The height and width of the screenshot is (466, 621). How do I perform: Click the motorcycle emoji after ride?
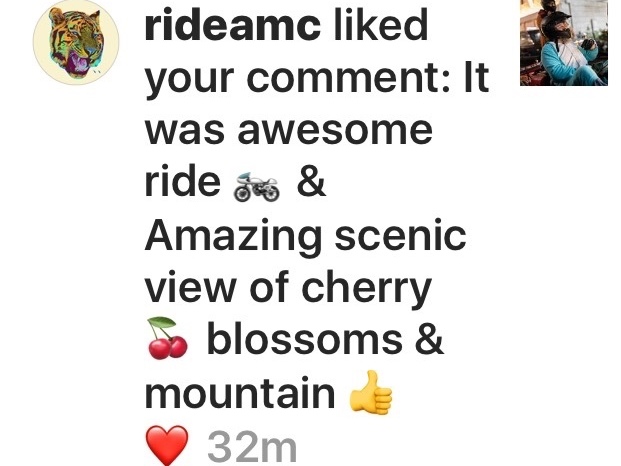click(x=257, y=187)
